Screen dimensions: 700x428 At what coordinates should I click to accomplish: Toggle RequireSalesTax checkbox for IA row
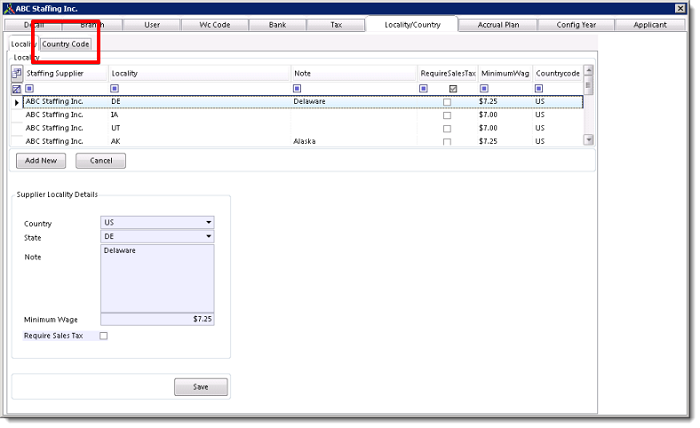point(447,115)
